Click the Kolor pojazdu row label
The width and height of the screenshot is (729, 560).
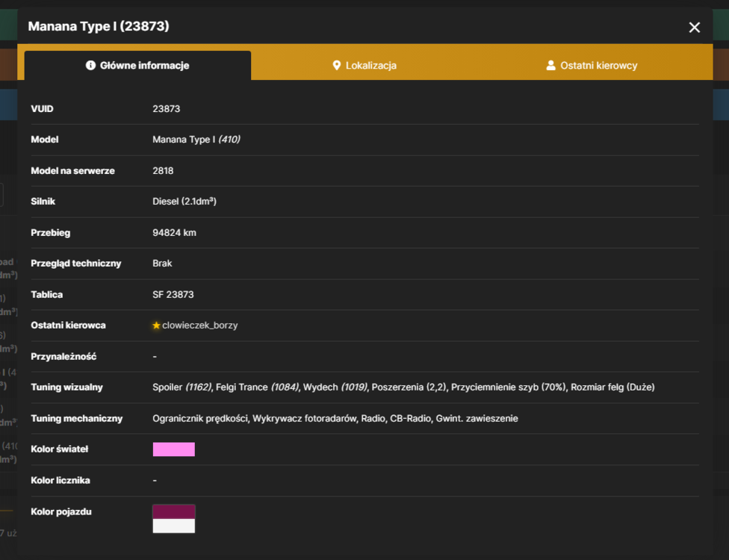coord(61,511)
